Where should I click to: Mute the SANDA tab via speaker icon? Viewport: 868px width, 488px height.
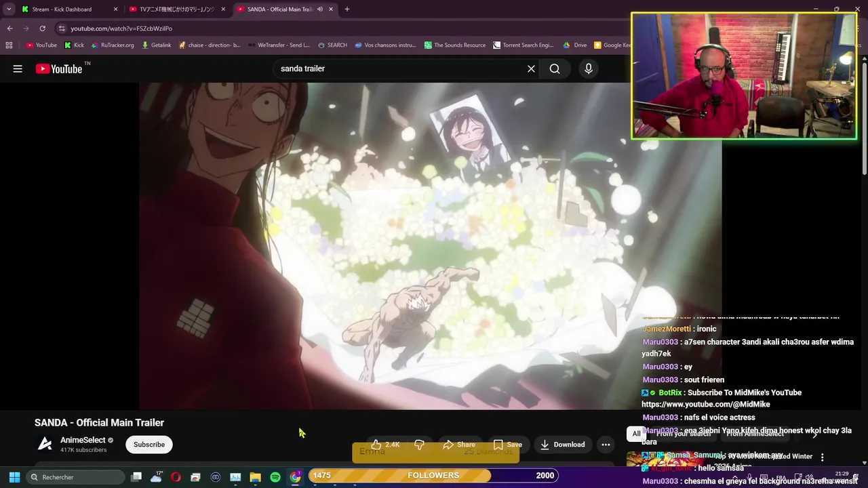[319, 9]
